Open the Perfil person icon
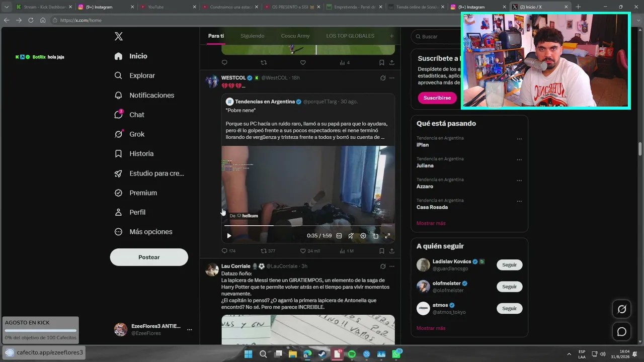644x362 pixels. (x=119, y=212)
